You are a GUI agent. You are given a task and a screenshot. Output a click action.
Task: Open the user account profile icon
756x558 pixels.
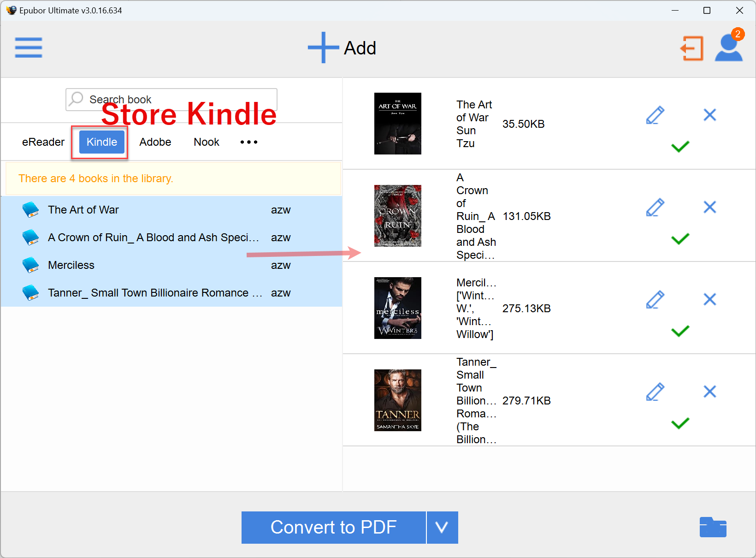click(729, 48)
